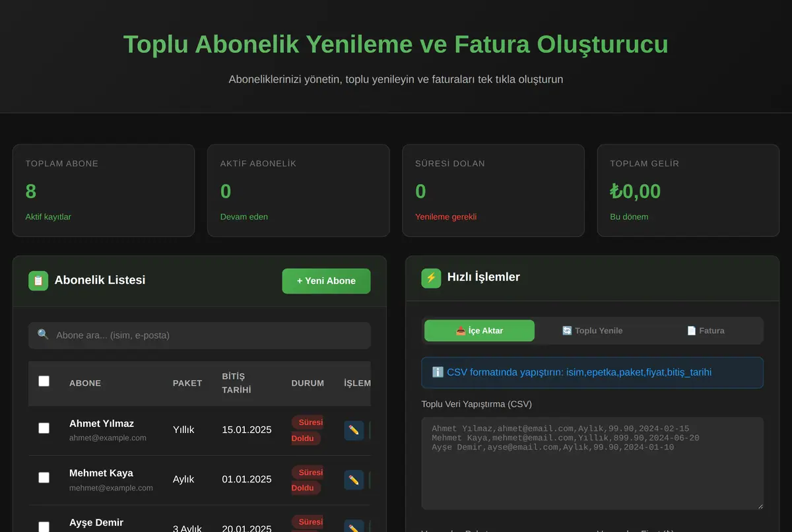Check the box for Mehmet Kaya
The height and width of the screenshot is (532, 792).
pos(44,477)
